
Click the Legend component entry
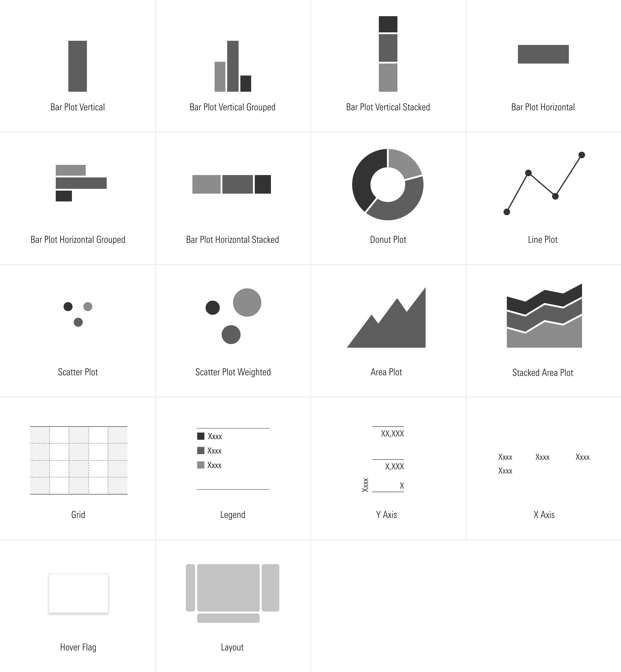[232, 458]
